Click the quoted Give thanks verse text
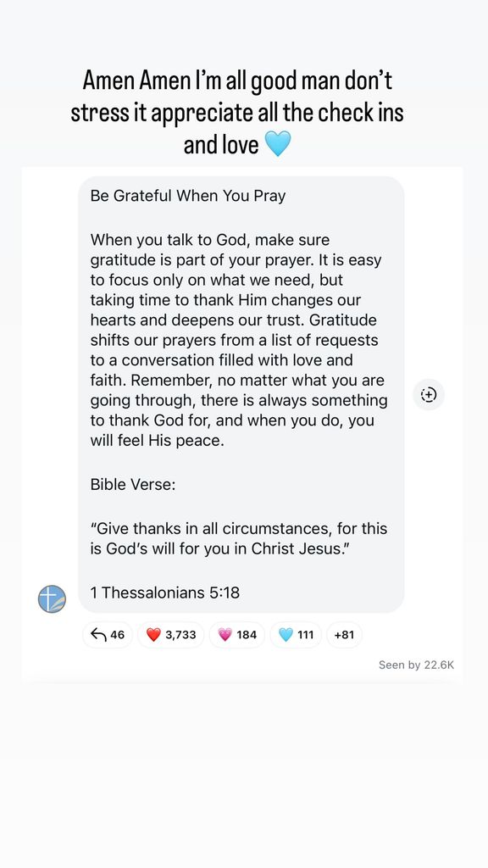 click(x=238, y=537)
